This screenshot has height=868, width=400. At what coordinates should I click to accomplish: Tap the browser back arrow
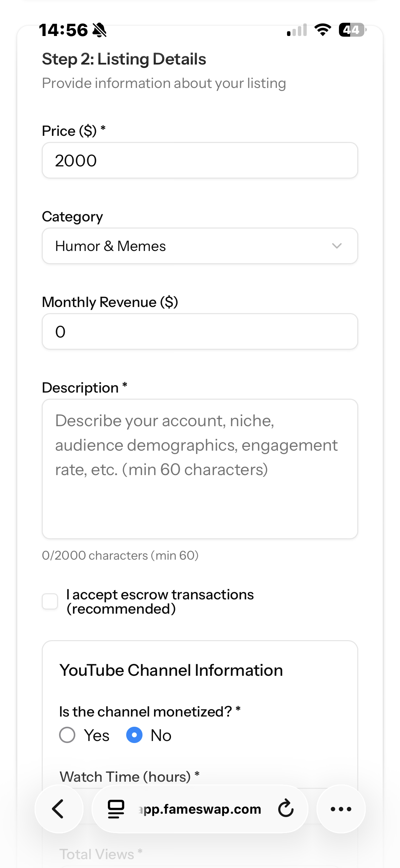point(59,809)
